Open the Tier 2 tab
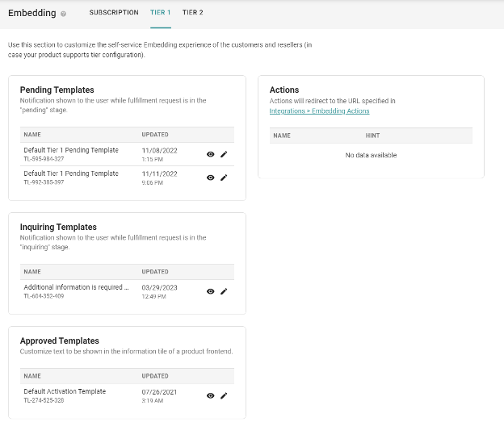This screenshot has width=504, height=426. [x=192, y=13]
